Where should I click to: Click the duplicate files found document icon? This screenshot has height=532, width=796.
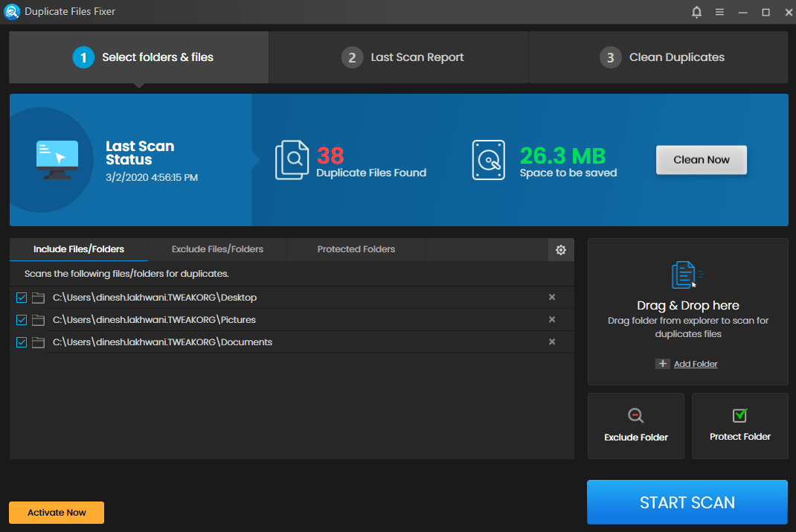[292, 160]
